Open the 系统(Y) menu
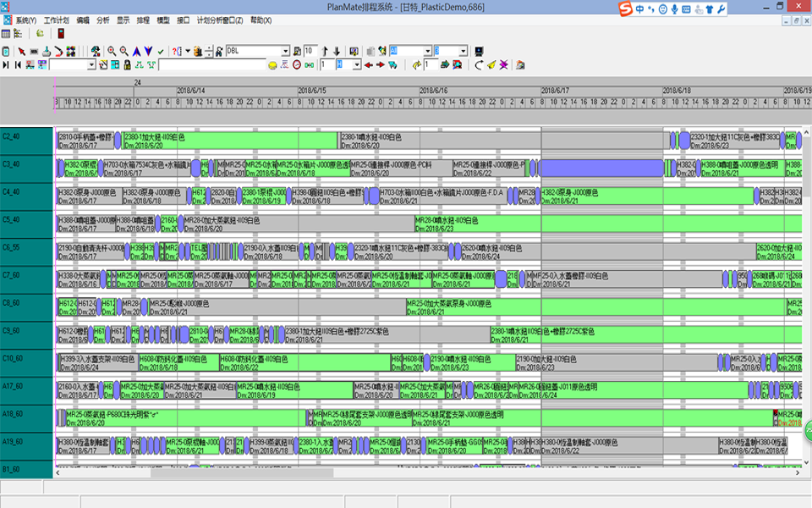 point(26,20)
